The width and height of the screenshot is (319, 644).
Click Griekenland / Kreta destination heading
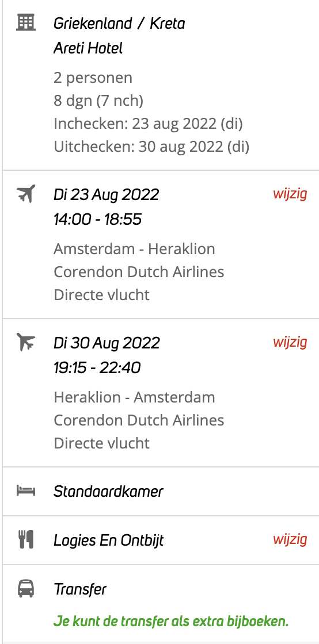119,24
